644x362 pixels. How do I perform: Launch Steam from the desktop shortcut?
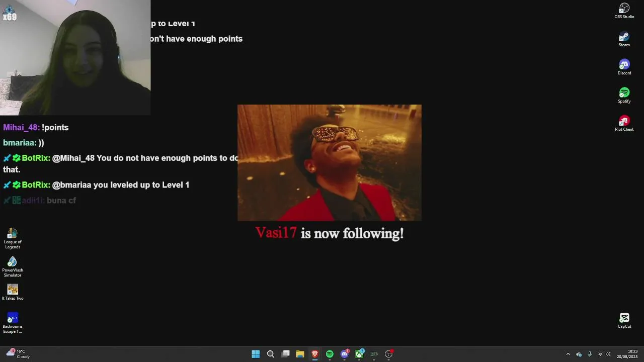pos(624,39)
